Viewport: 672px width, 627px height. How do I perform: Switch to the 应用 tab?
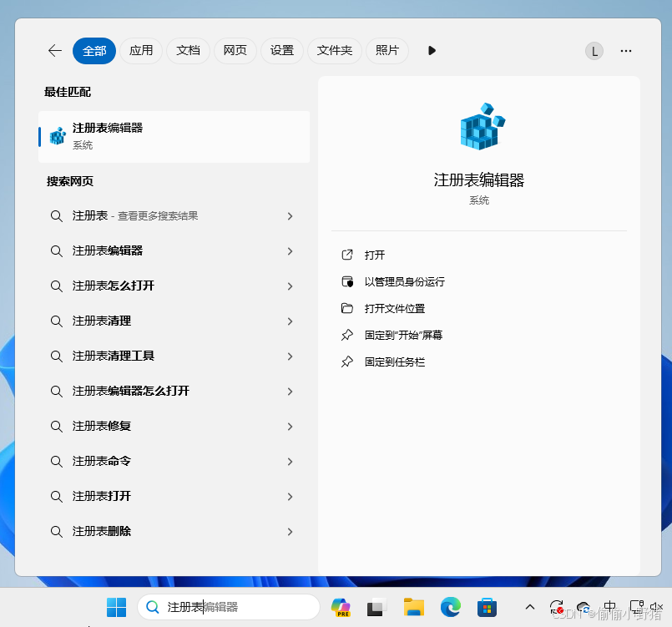pos(141,51)
